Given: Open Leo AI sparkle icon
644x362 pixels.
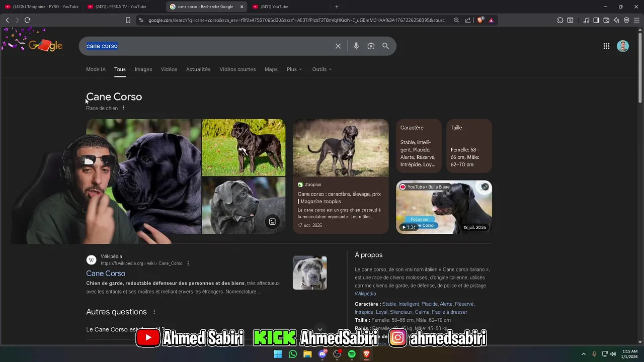Looking at the screenshot, I should [616, 20].
